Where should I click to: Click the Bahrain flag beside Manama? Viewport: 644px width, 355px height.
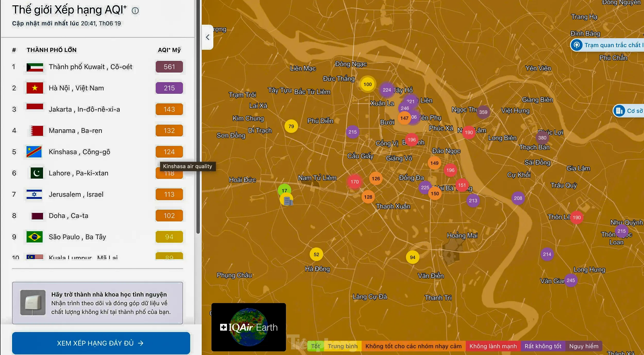37,131
